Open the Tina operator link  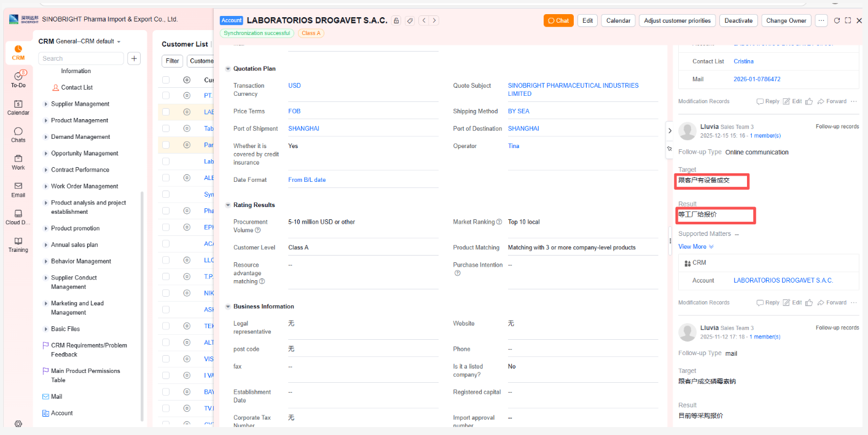pyautogui.click(x=514, y=146)
